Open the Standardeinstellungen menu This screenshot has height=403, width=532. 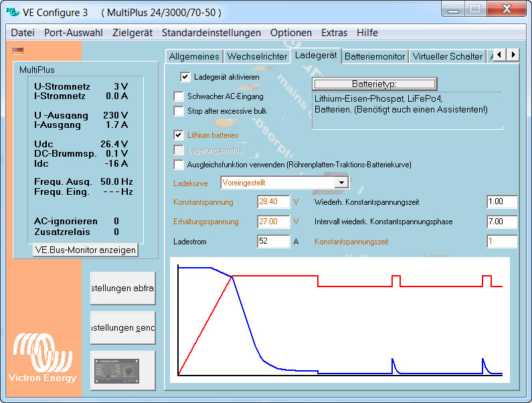(x=211, y=33)
